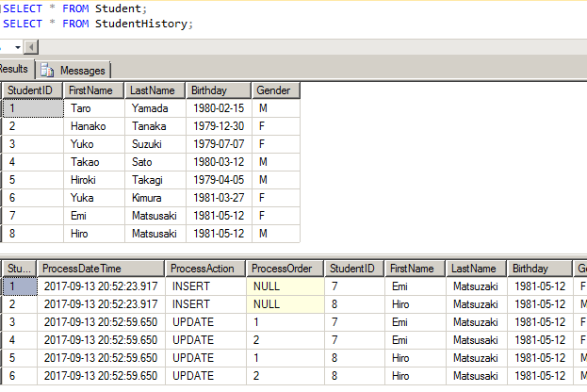Open the zoom level dropdown arrow
Screen dimensions: 587x392
click(x=18, y=47)
